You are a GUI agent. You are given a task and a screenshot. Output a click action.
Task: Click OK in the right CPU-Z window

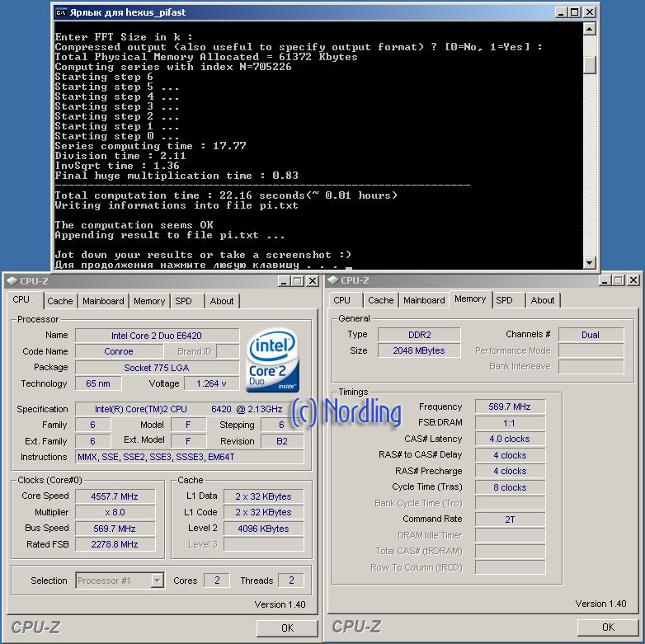pyautogui.click(x=608, y=628)
